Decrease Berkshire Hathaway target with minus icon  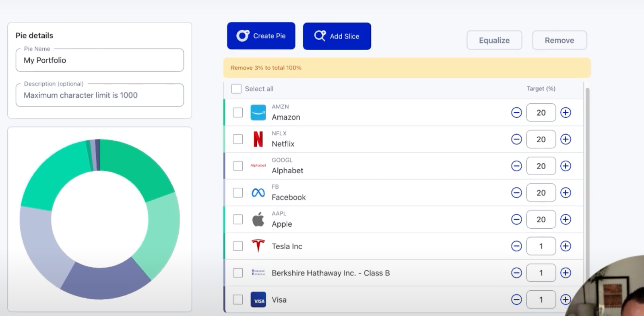(x=516, y=273)
